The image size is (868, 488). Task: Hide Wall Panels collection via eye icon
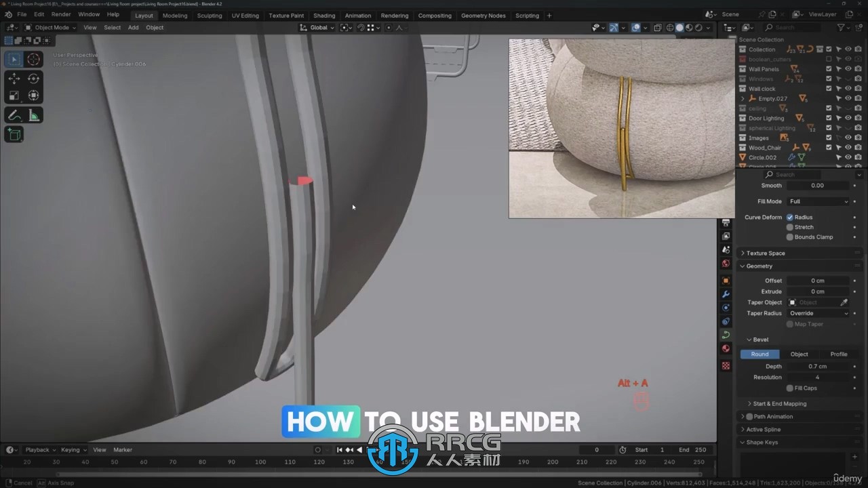tap(848, 69)
